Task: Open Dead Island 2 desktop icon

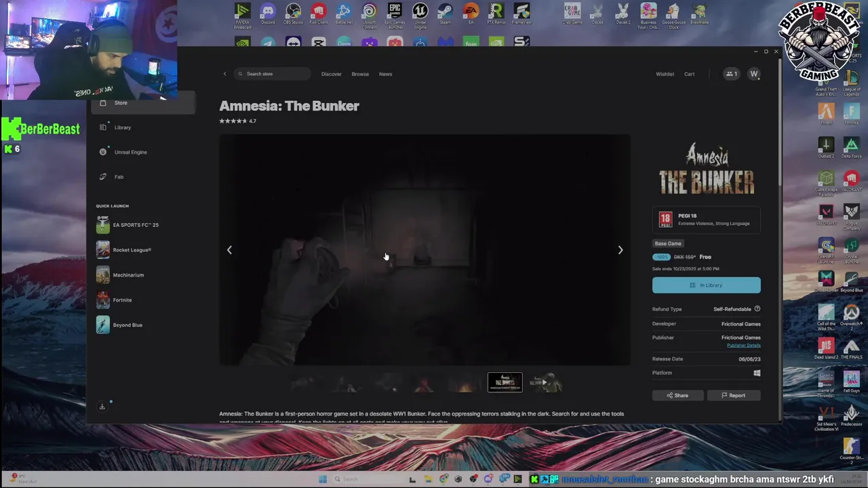Action: (826, 348)
